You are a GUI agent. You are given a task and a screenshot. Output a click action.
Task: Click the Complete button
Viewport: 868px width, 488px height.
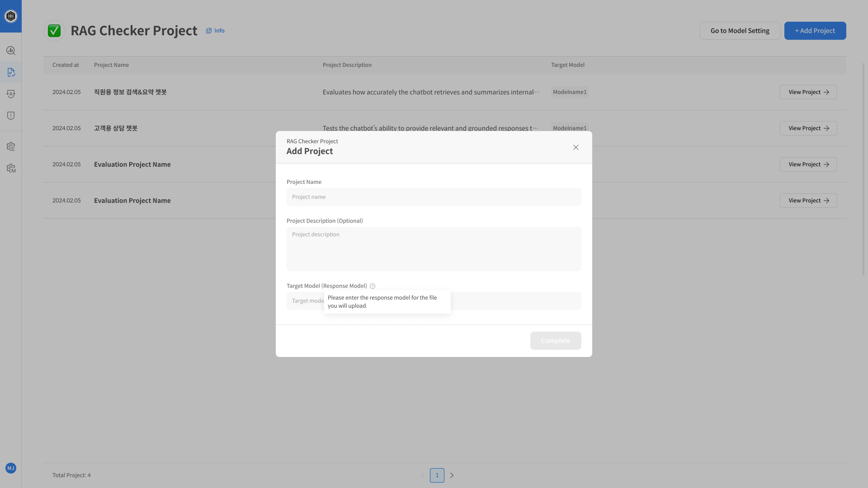tap(556, 341)
